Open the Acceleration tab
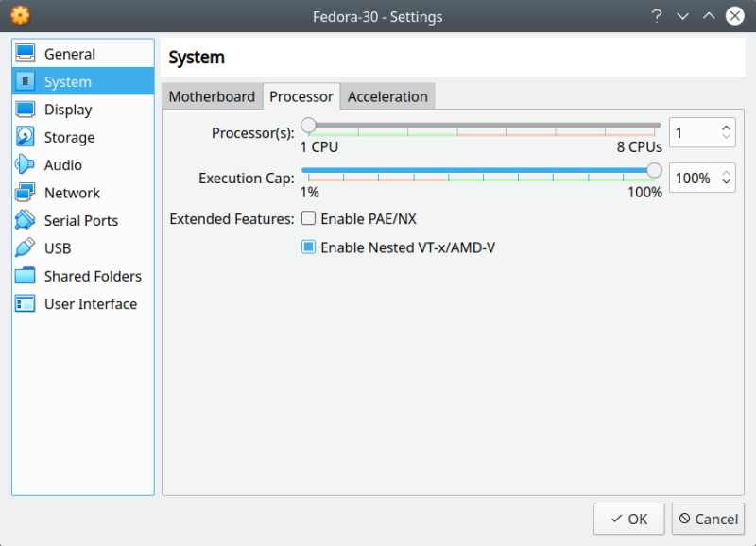 387,96
